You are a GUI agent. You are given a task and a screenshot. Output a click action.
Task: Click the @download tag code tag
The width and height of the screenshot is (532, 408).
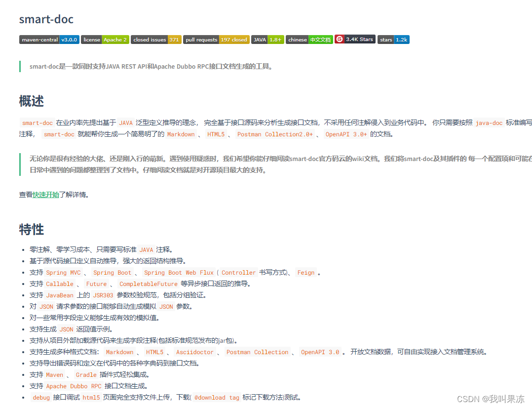[x=217, y=398]
